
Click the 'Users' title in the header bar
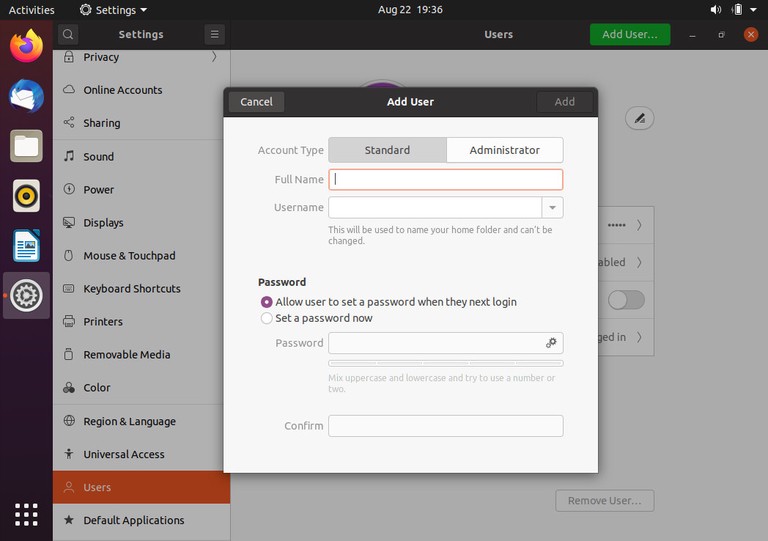point(499,34)
